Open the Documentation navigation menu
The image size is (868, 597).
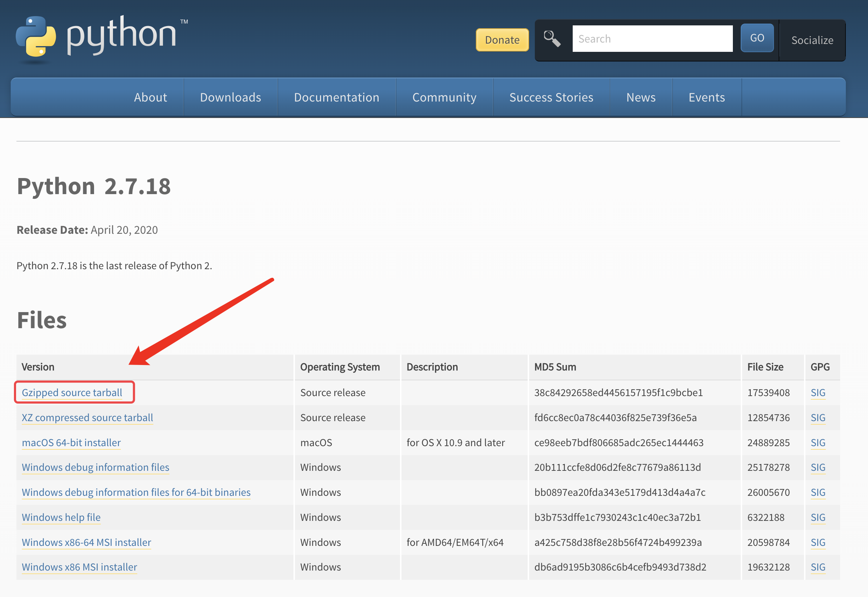click(x=336, y=97)
